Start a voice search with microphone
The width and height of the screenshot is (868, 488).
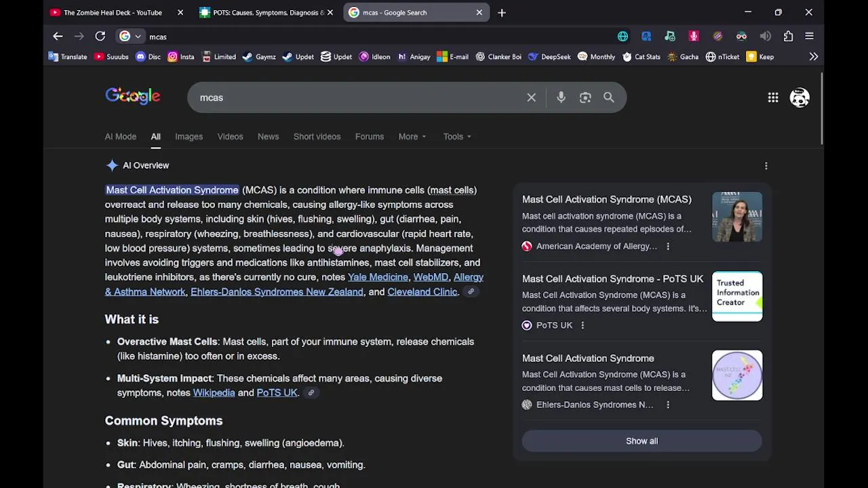pyautogui.click(x=561, y=98)
